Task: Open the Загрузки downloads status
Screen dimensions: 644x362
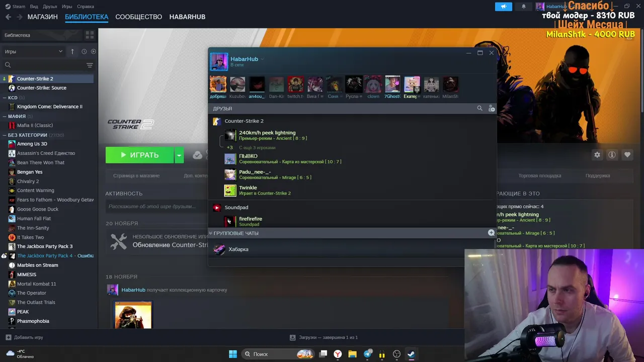Action: click(x=324, y=337)
